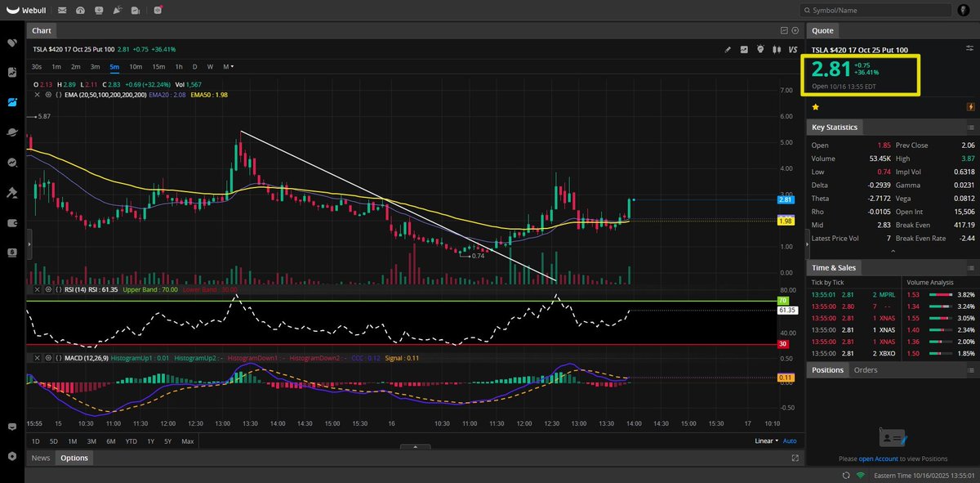Click the orange lightning quick trade icon
The width and height of the screenshot is (980, 483).
point(970,107)
